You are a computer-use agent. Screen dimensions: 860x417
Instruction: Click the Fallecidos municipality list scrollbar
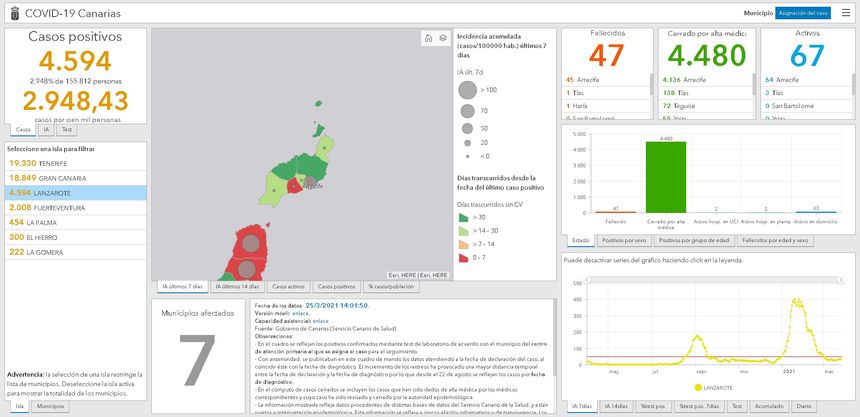coord(652,85)
